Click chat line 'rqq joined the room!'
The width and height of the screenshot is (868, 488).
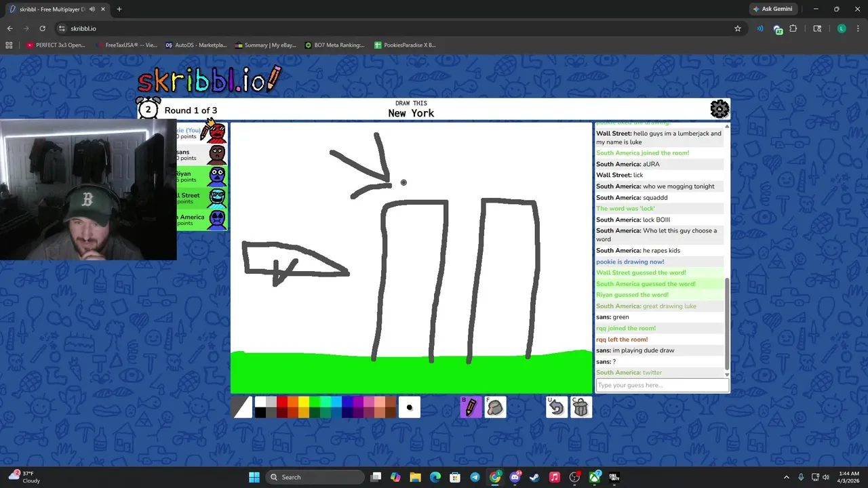click(x=626, y=328)
